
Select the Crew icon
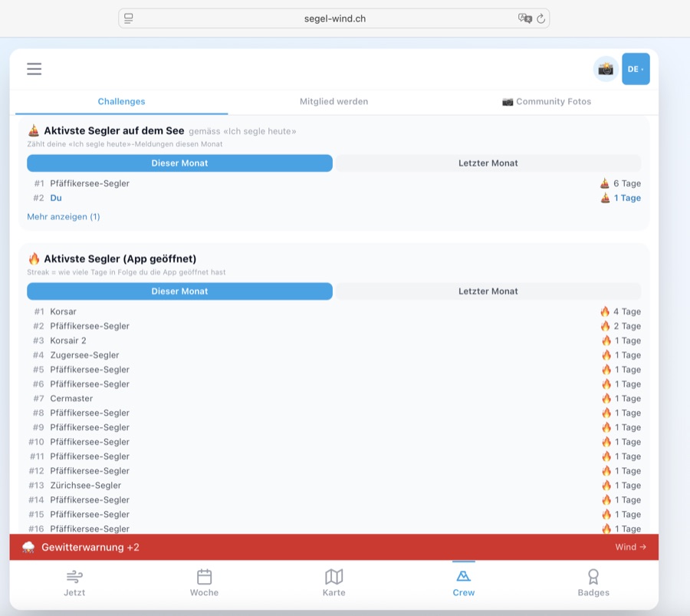[463, 576]
